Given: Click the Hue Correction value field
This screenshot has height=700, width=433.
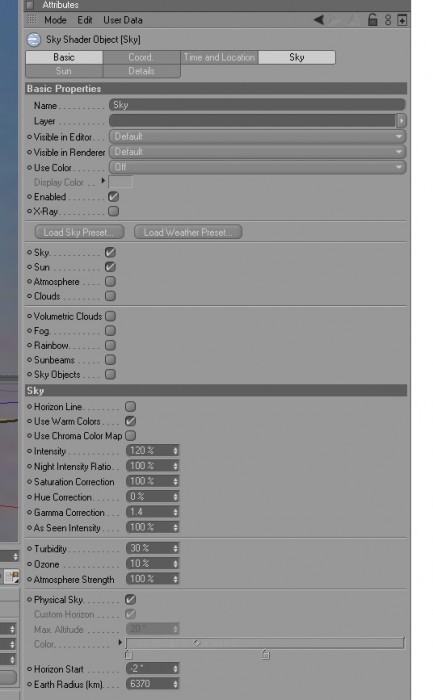Looking at the screenshot, I should (x=149, y=497).
